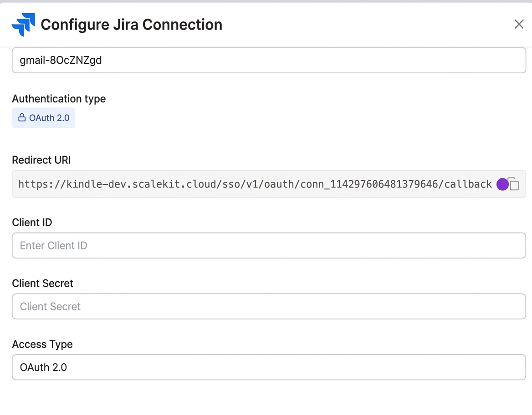Open the Access Type dropdown showing OAuth 2.0
Image resolution: width=532 pixels, height=415 pixels.
pyautogui.click(x=269, y=367)
